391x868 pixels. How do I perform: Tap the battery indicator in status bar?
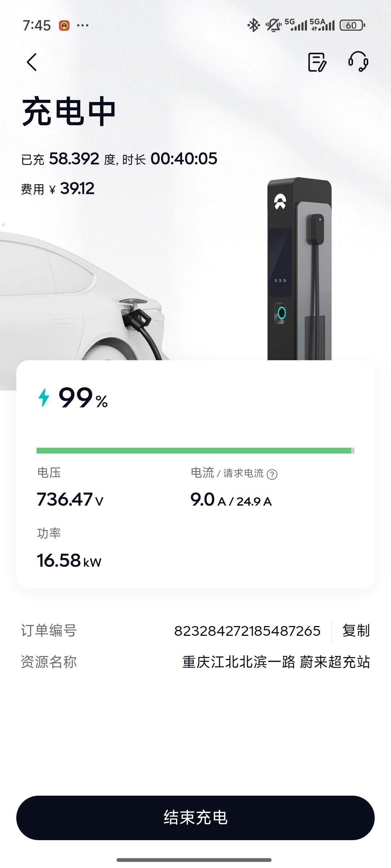tap(352, 25)
